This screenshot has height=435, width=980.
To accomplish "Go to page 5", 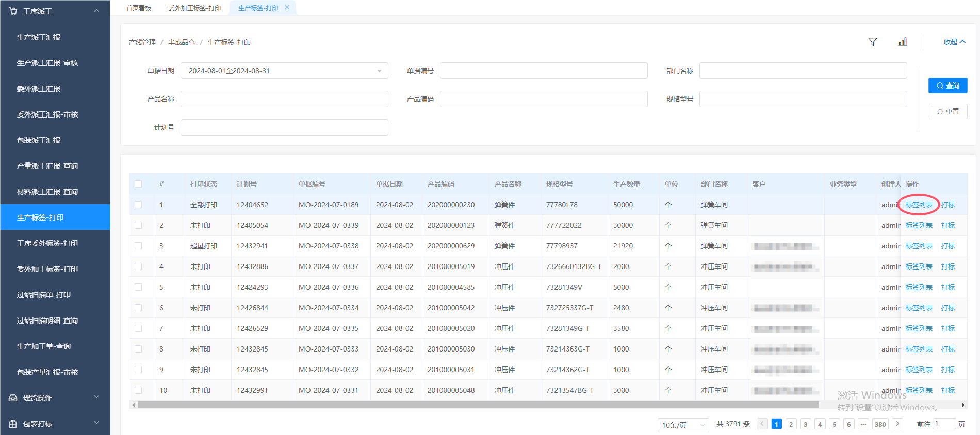I will tap(834, 424).
